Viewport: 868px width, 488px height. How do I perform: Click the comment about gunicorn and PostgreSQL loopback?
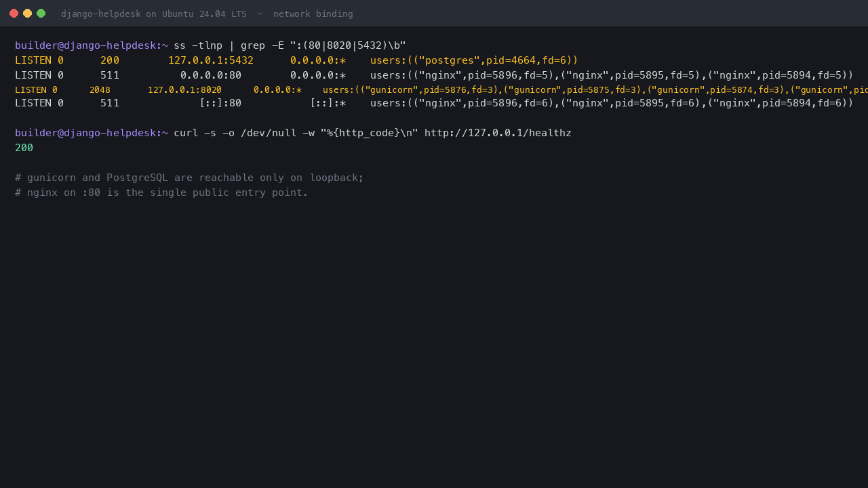click(189, 178)
